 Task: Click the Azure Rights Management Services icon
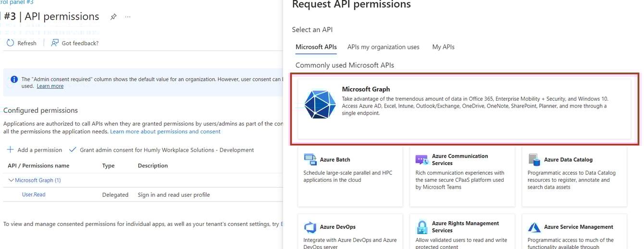421,227
